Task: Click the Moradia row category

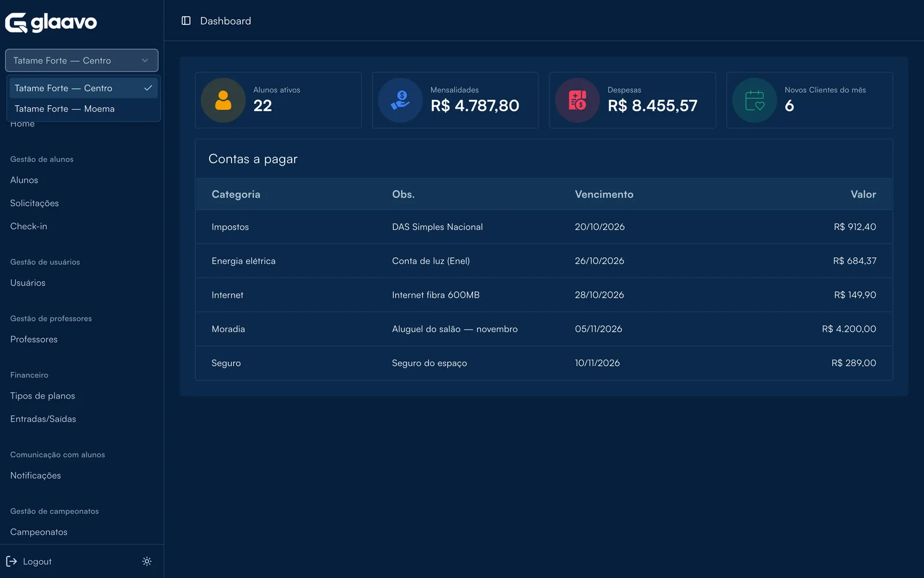Action: point(228,329)
